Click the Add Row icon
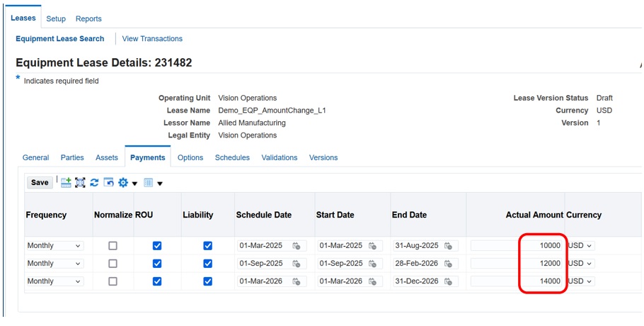 [x=66, y=182]
